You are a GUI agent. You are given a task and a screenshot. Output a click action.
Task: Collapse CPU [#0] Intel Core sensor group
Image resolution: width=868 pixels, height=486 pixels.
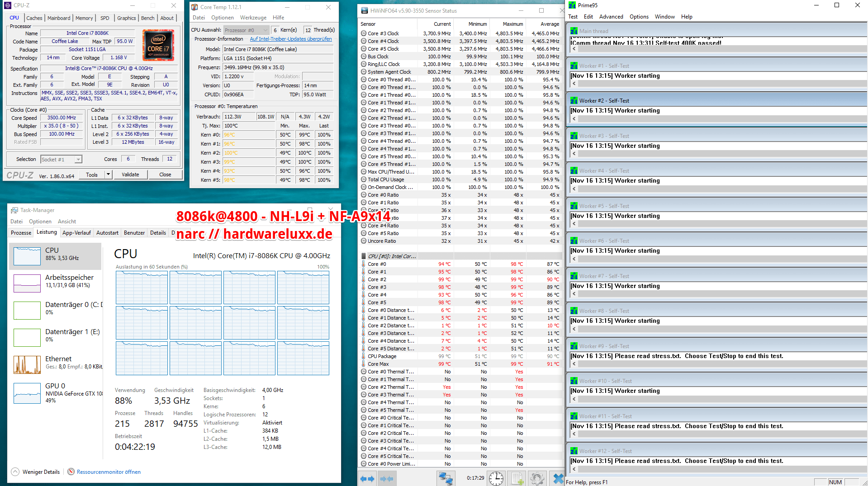[392, 256]
